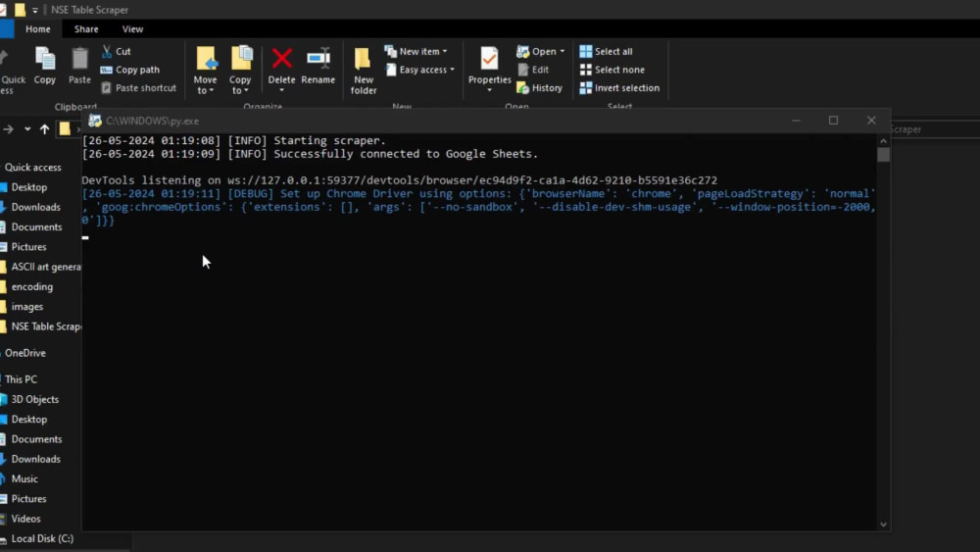Image resolution: width=980 pixels, height=552 pixels.
Task: Maximize the py.exe console window
Action: 833,120
